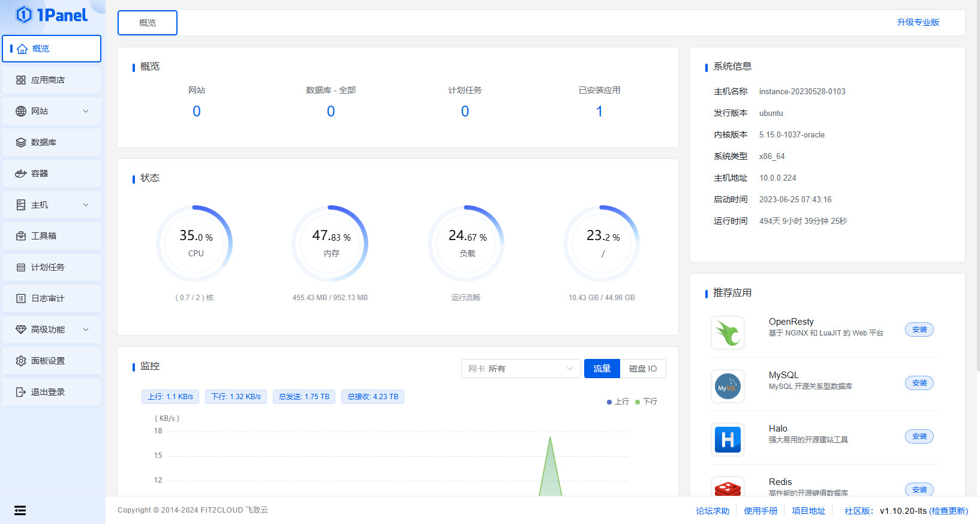Click the 数据库 - 全部 count 0
Image resolution: width=980 pixels, height=524 pixels.
click(x=331, y=111)
